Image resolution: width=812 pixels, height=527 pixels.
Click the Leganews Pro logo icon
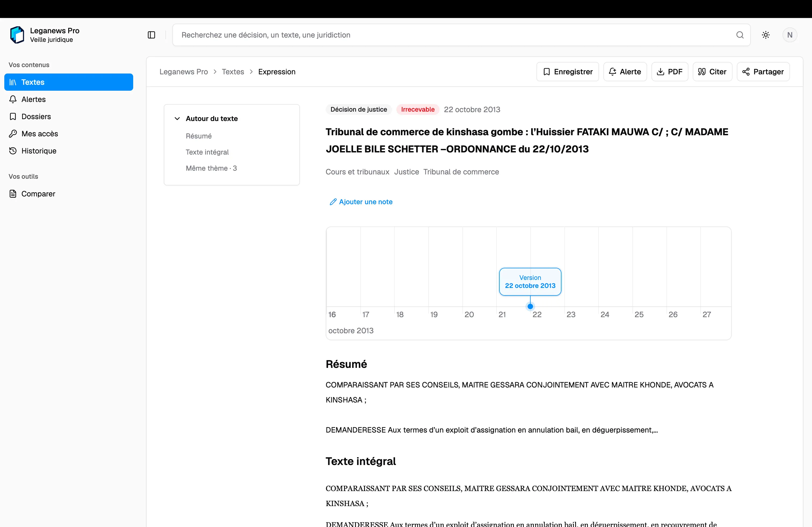coord(17,35)
